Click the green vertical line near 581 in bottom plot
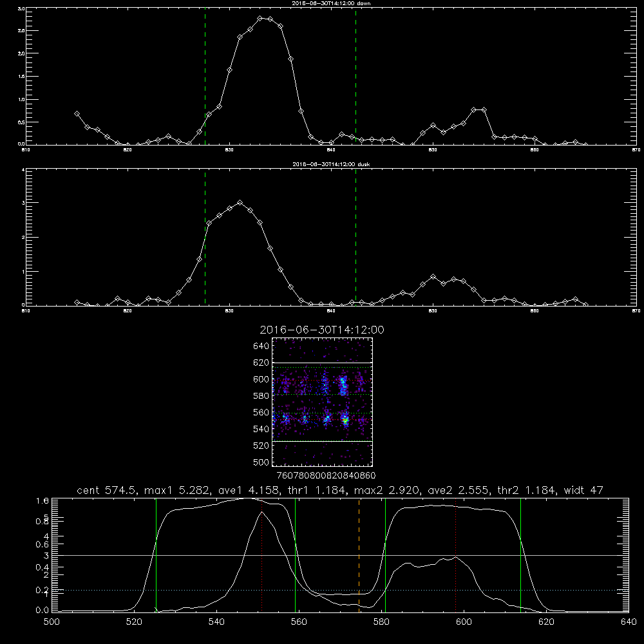 (x=385, y=554)
